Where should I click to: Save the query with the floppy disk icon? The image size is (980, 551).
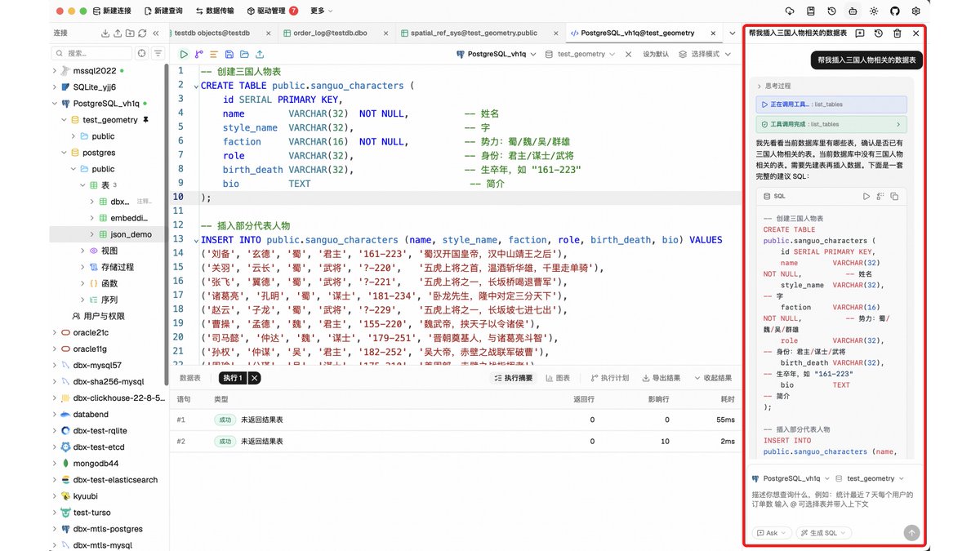[229, 54]
